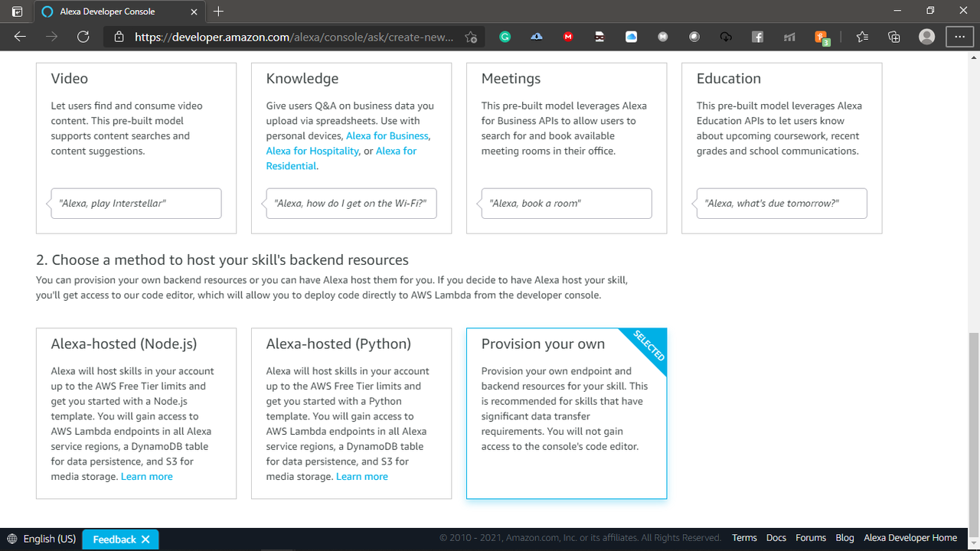
Task: Choose the Meetings pre-built model card
Action: point(567,148)
